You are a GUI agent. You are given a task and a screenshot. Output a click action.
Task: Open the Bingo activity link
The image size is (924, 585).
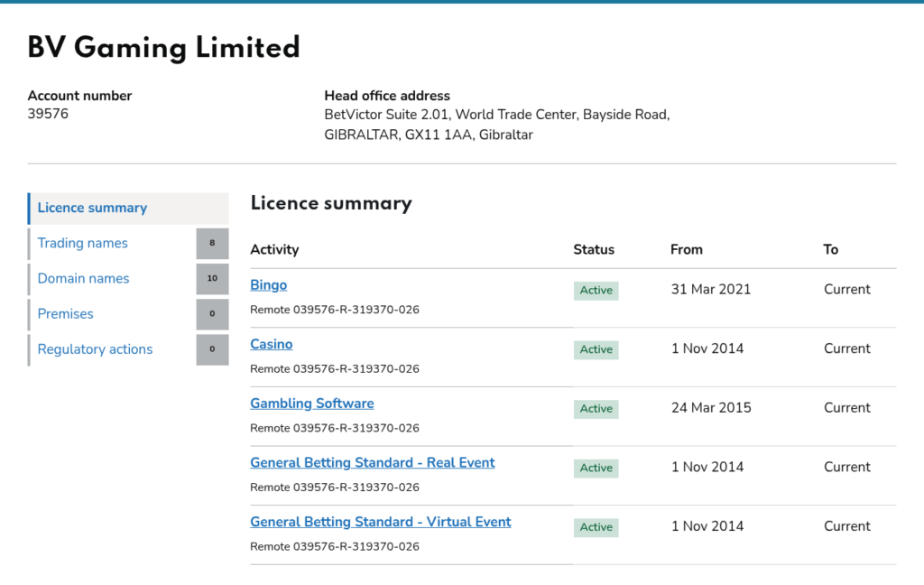tap(269, 285)
